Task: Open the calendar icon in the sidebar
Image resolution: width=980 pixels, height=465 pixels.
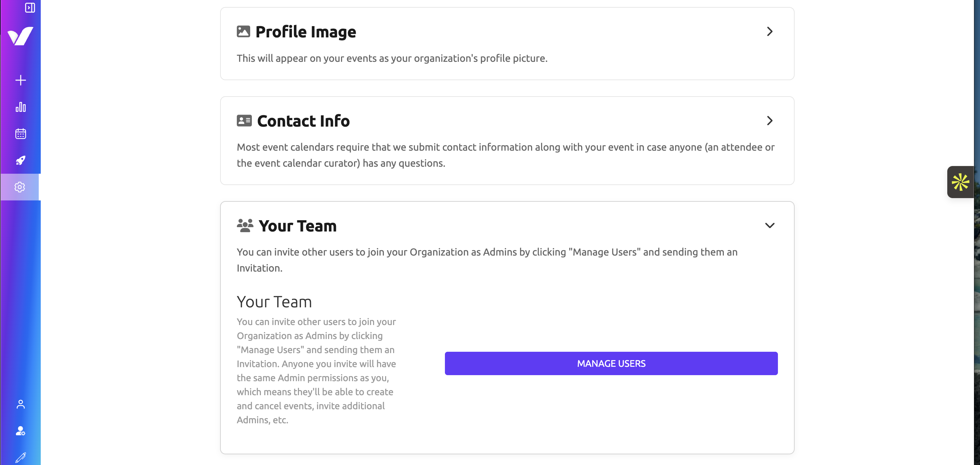Action: tap(21, 134)
